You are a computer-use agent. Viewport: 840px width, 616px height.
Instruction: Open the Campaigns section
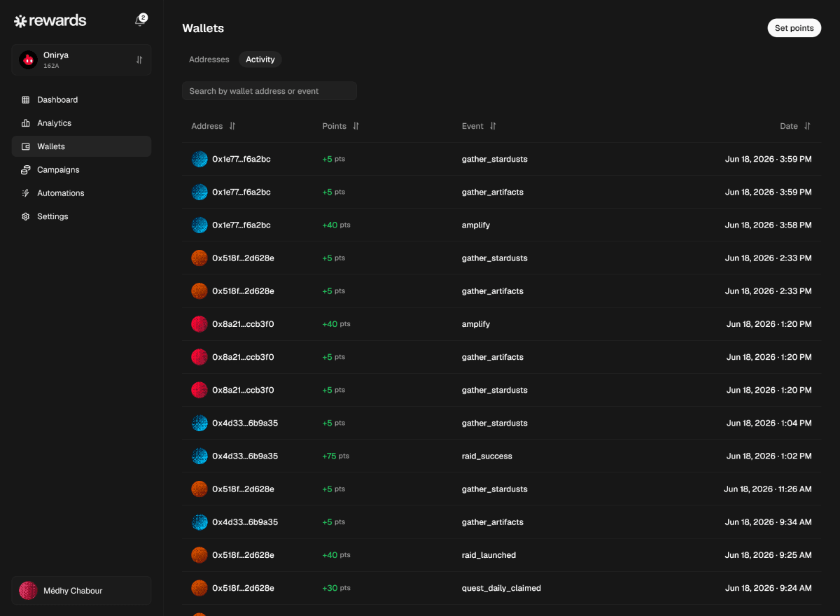tap(81, 170)
